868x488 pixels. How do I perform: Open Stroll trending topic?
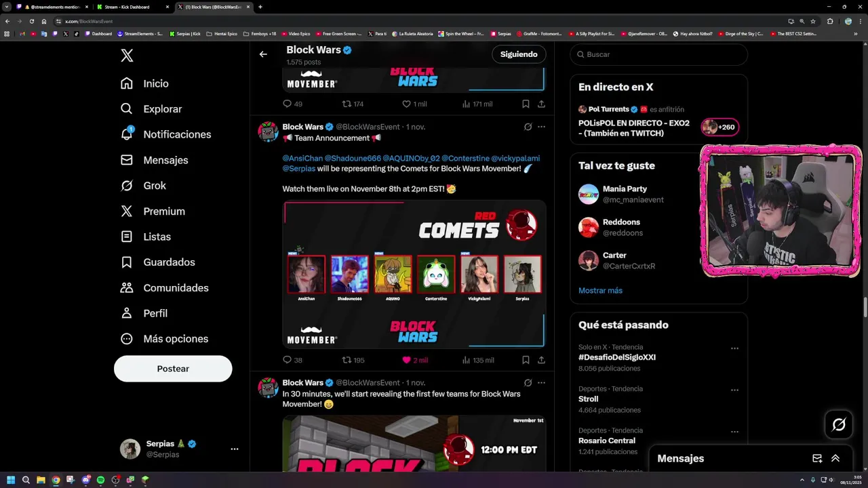[588, 399]
